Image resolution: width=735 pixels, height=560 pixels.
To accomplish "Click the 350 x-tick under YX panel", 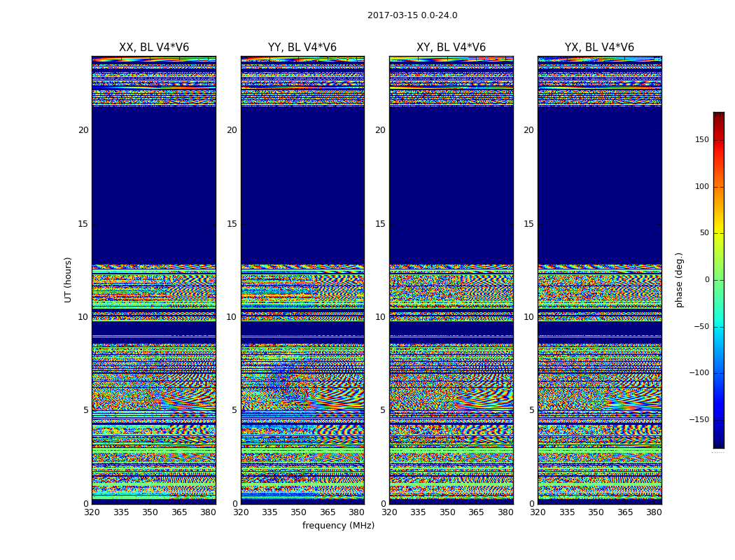I will point(596,512).
